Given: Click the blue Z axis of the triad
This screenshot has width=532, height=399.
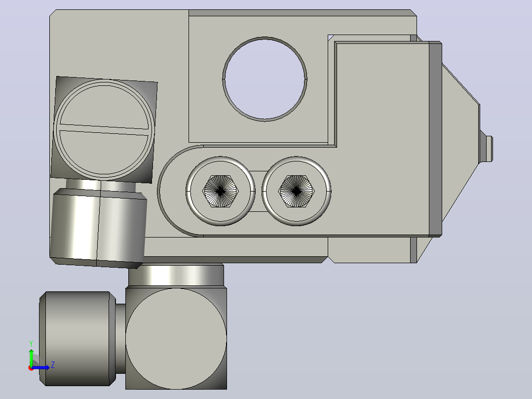Looking at the screenshot, I should [x=41, y=367].
